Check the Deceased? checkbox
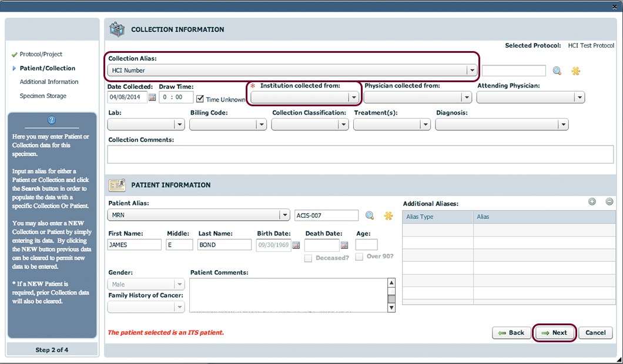The width and height of the screenshot is (623, 364). (308, 258)
